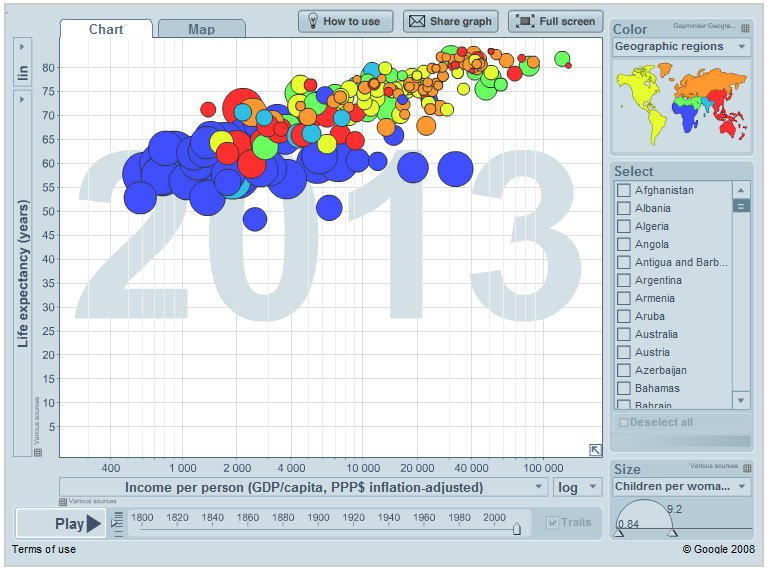This screenshot has width=769, height=574.
Task: Open the Size data source grid icon
Action: (x=748, y=467)
